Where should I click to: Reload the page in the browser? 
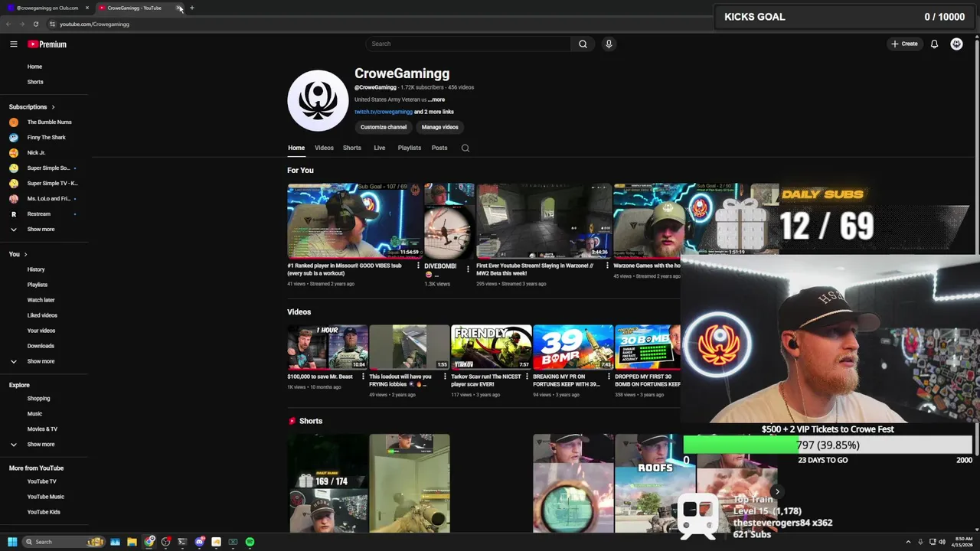click(x=35, y=24)
